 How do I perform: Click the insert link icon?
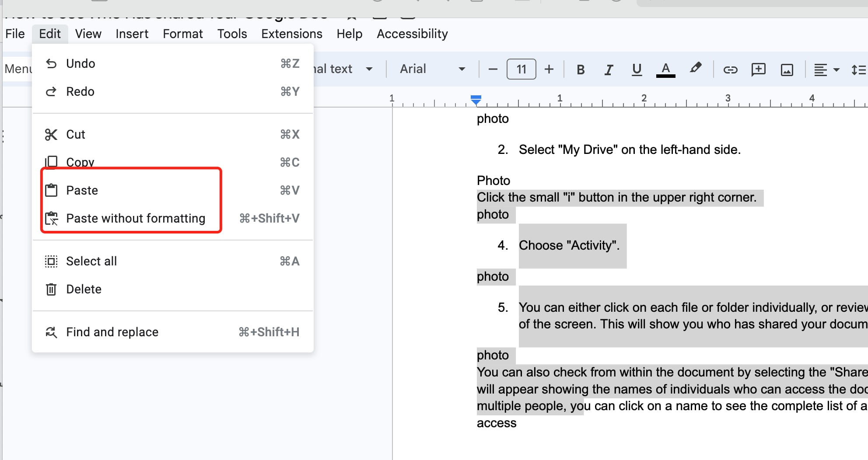click(x=730, y=70)
